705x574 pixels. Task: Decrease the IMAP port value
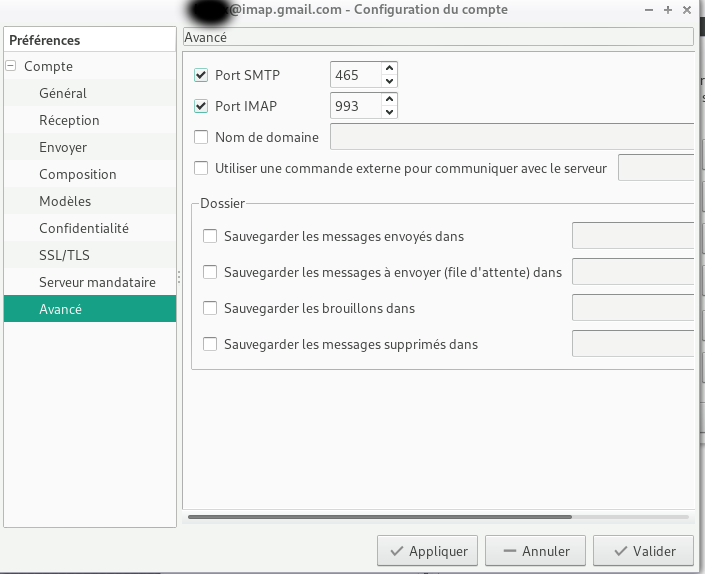click(x=389, y=112)
